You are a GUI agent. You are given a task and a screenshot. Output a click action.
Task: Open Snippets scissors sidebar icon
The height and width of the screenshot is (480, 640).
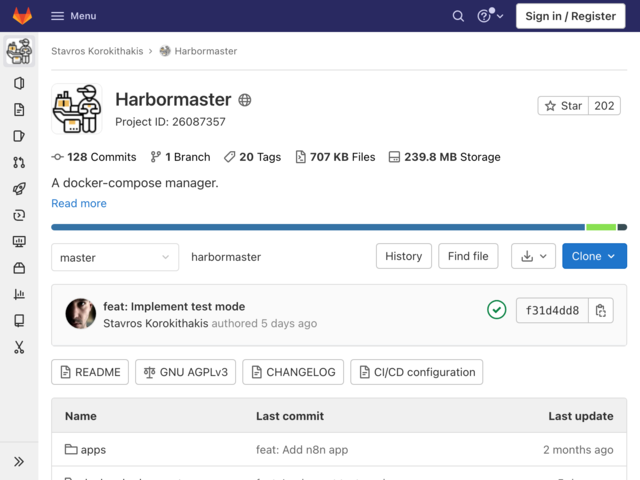click(x=19, y=347)
